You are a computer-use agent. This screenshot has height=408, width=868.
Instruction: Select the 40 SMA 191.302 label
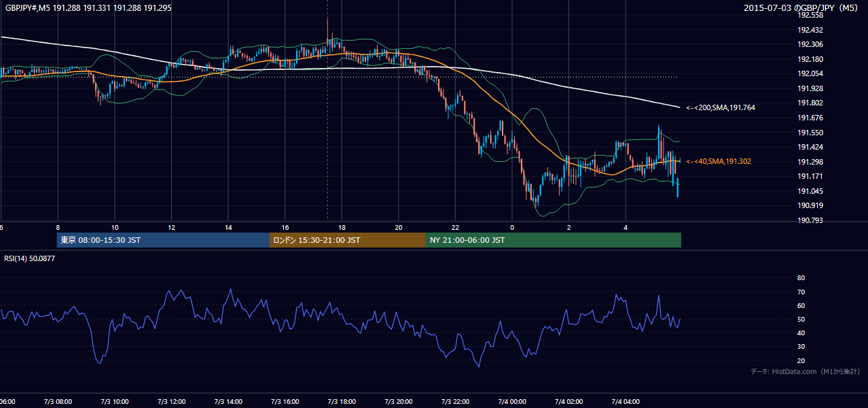pos(719,161)
